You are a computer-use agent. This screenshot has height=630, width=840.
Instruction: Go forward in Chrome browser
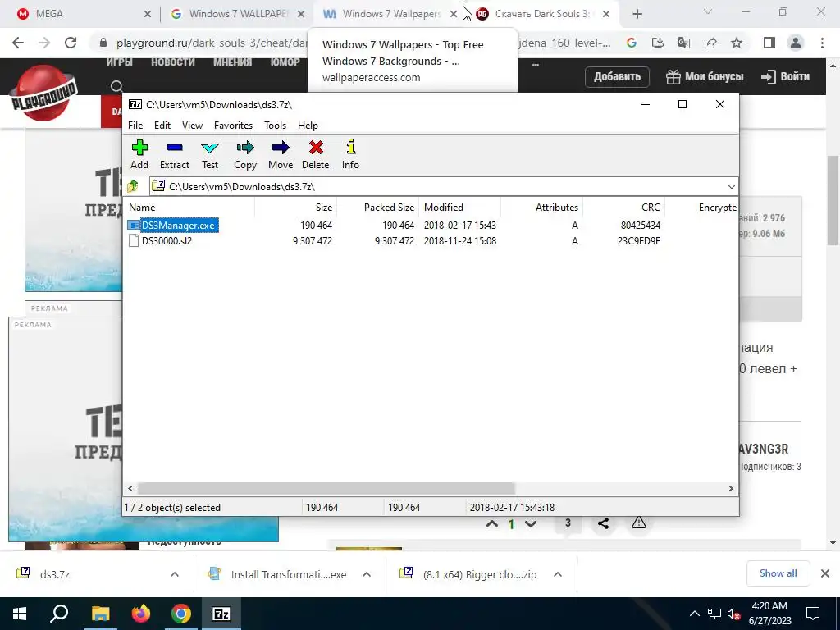(44, 43)
